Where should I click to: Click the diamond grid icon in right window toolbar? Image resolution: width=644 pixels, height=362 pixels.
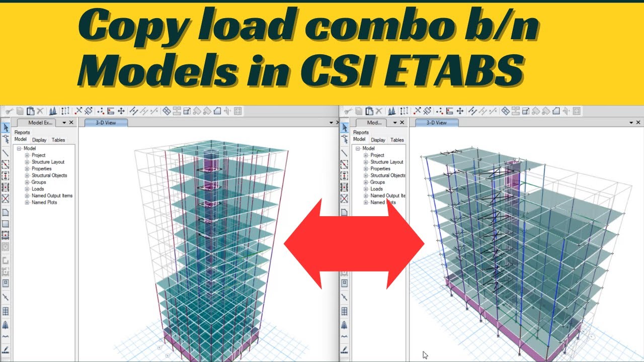(506, 111)
